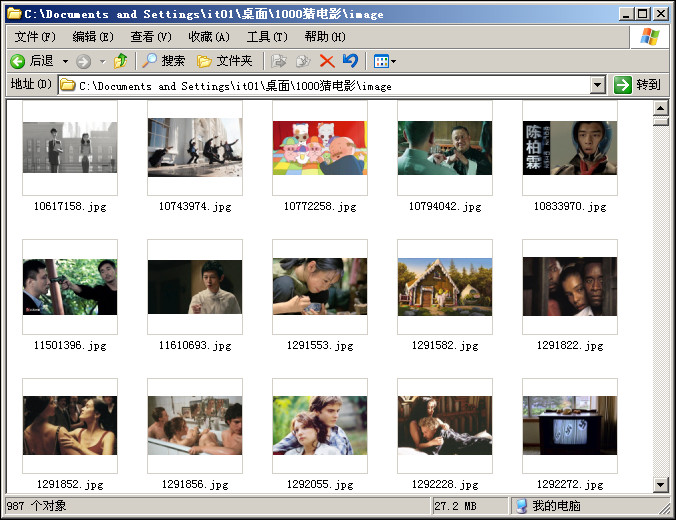The image size is (676, 520).
Task: Click the Windows flag logo
Action: pos(650,37)
